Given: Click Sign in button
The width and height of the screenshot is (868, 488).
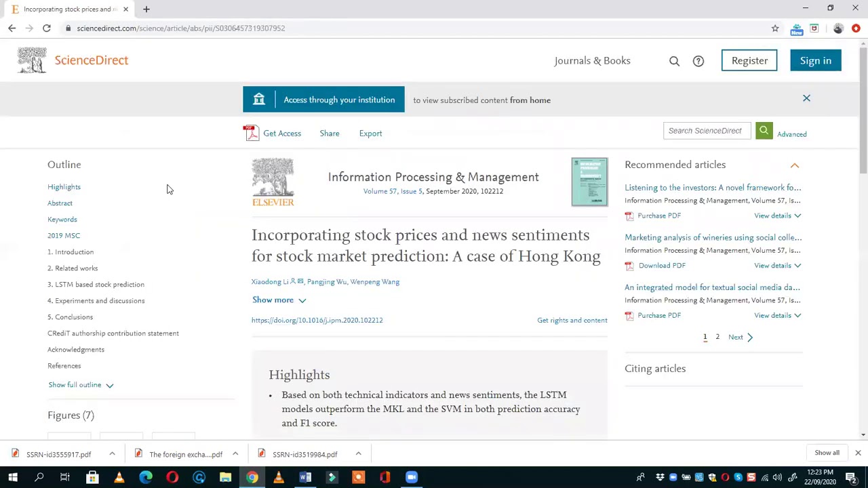Looking at the screenshot, I should (815, 61).
